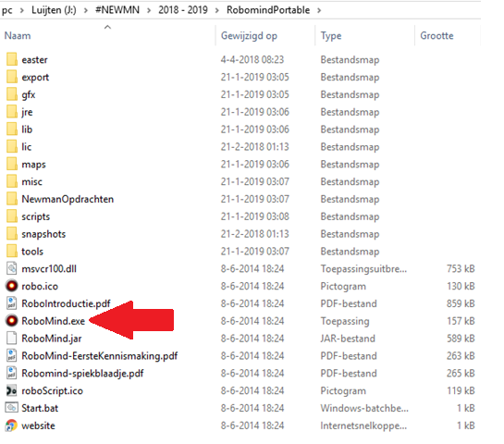The width and height of the screenshot is (504, 444).
Task: Click the 753 kB size cell
Action: click(461, 269)
